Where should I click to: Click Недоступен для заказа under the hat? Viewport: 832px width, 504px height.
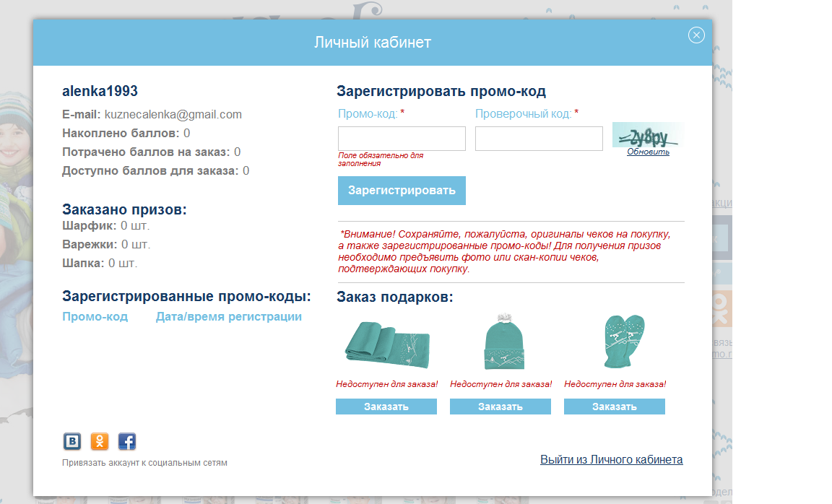[501, 384]
